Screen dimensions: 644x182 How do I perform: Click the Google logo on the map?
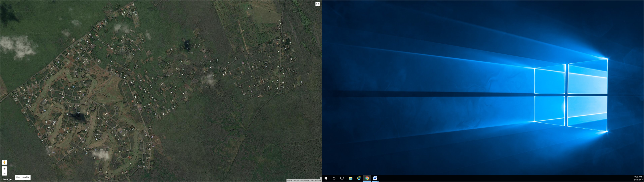(7, 179)
